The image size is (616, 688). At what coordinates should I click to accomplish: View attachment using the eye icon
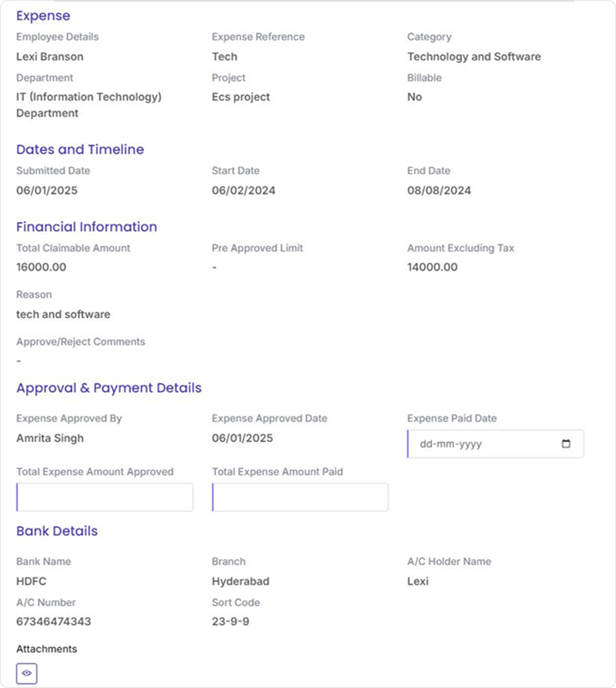point(27,673)
